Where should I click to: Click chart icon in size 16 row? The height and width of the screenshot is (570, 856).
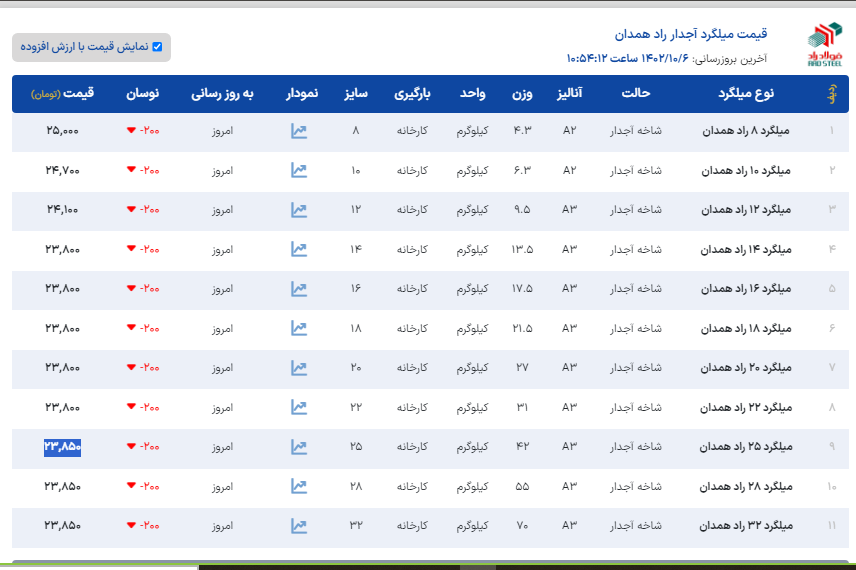point(299,288)
